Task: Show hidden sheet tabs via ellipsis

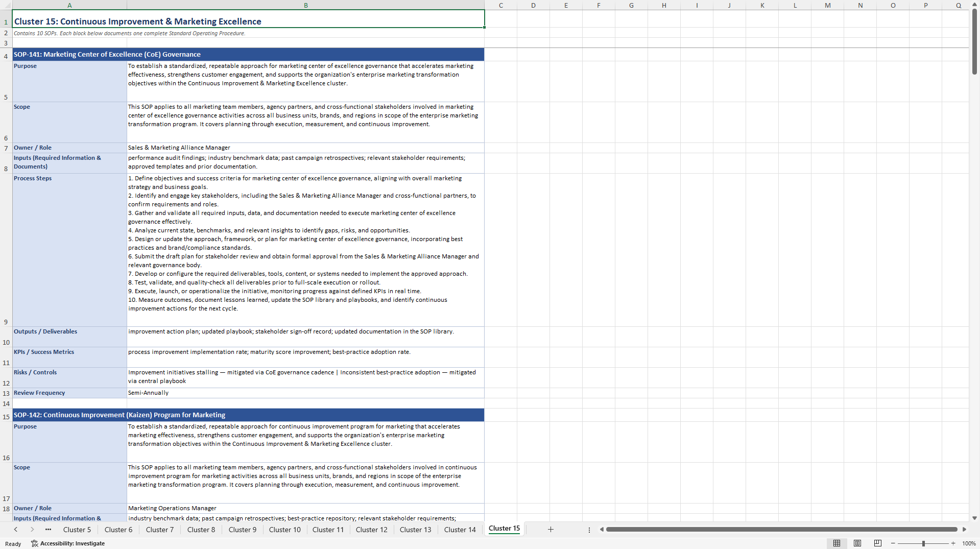Action: click(48, 530)
